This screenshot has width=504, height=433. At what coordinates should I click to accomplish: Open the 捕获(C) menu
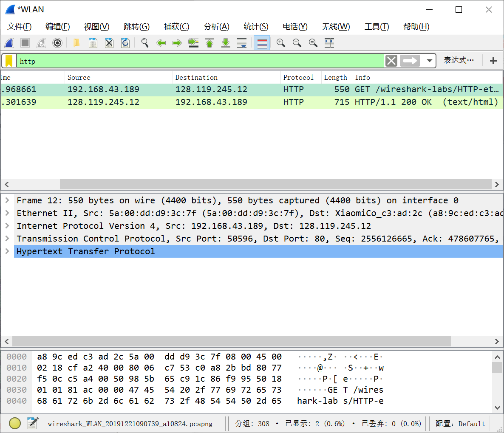tap(176, 27)
